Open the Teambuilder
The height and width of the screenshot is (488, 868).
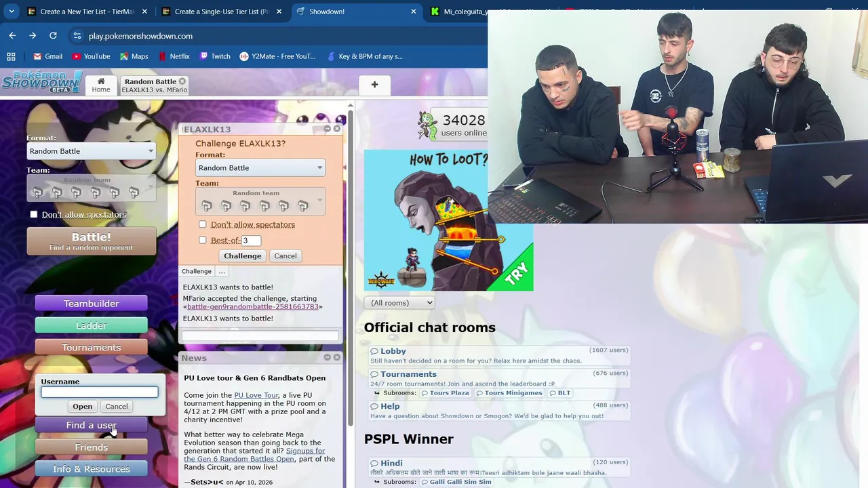pyautogui.click(x=92, y=303)
